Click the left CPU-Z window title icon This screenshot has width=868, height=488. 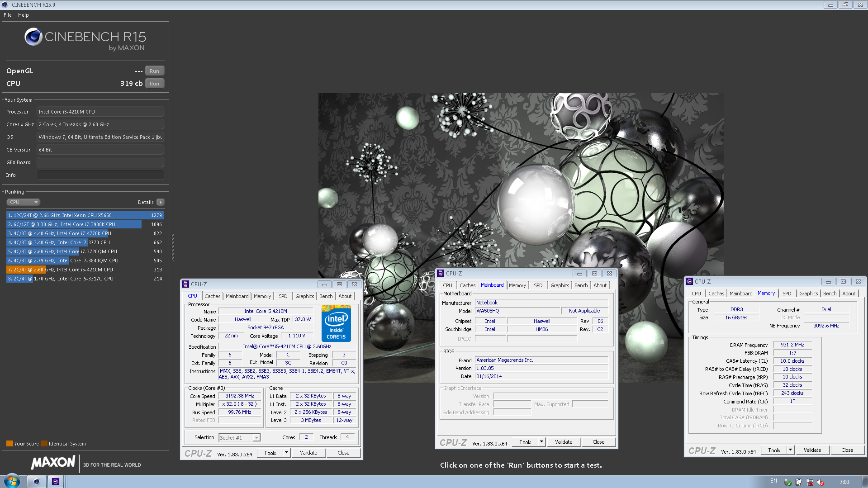(x=185, y=284)
